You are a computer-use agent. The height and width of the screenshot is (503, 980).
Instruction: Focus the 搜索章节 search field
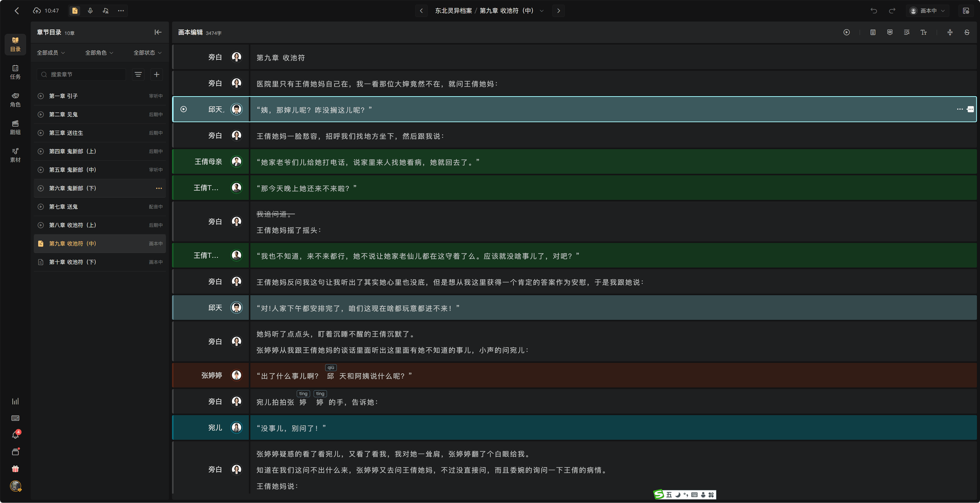click(x=81, y=74)
